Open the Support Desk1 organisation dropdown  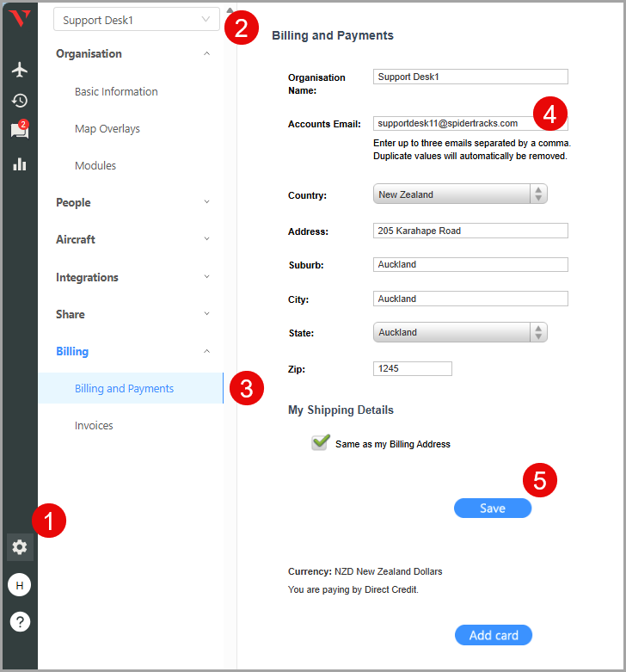136,20
